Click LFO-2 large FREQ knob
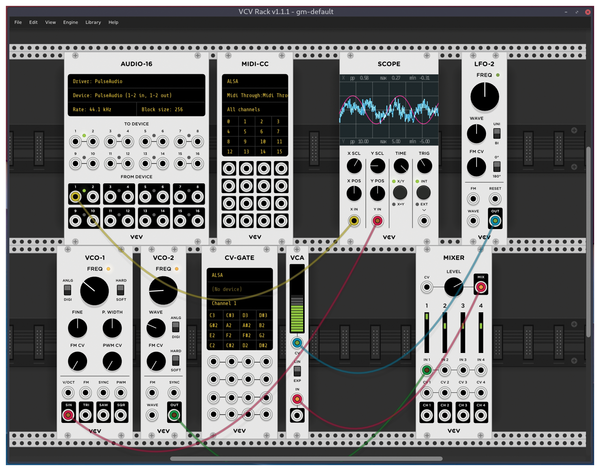Screen dimensions: 600x471 [x=484, y=96]
